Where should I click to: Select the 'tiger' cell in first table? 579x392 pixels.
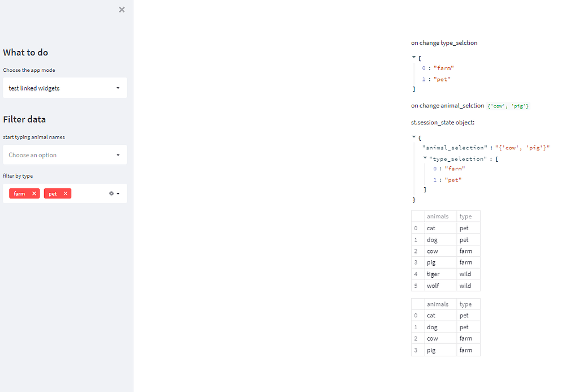[x=433, y=274]
